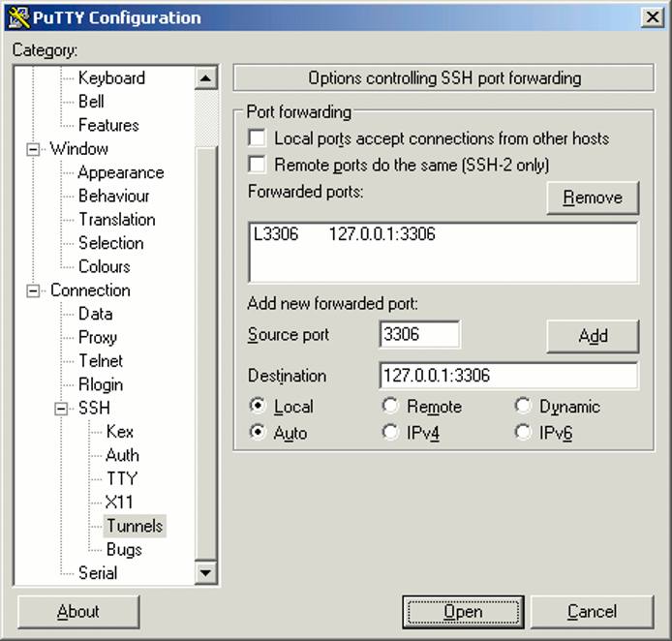Click the Open button

[463, 611]
